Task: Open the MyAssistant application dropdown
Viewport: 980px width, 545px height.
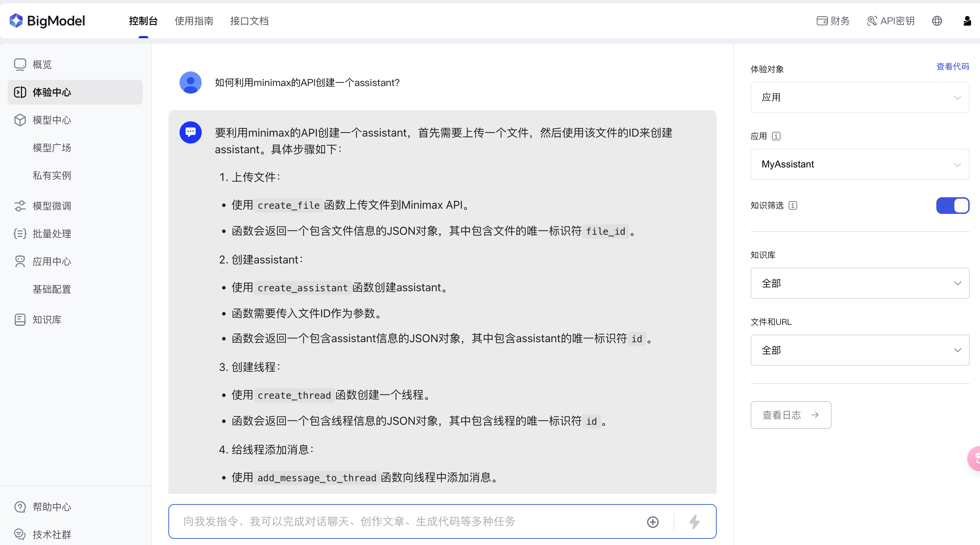Action: [x=859, y=164]
